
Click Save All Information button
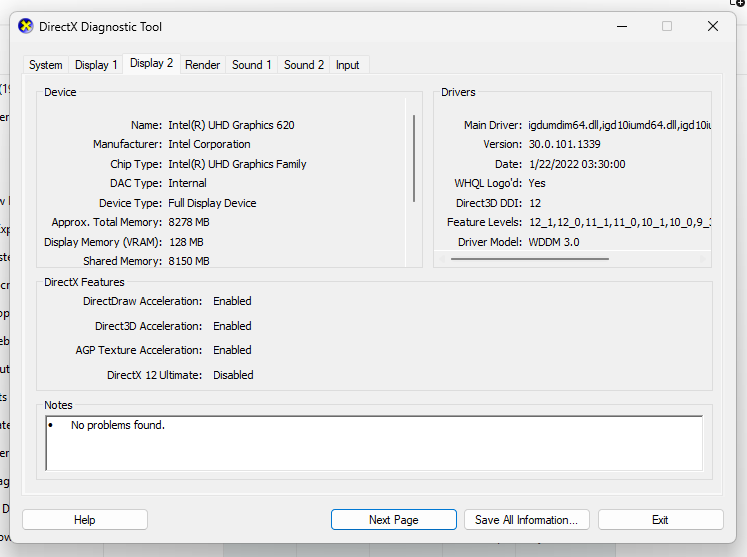(x=526, y=520)
